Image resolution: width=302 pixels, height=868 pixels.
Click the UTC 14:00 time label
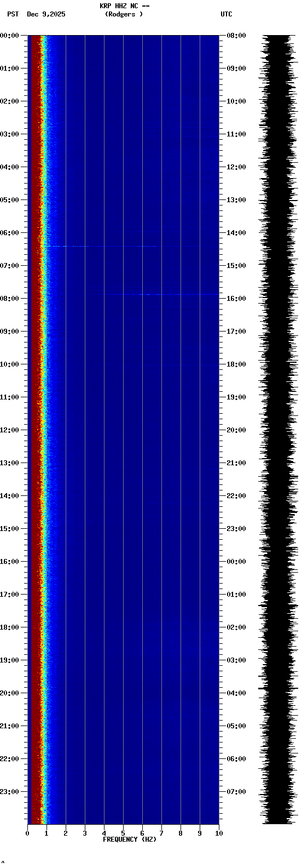pyautogui.click(x=236, y=233)
